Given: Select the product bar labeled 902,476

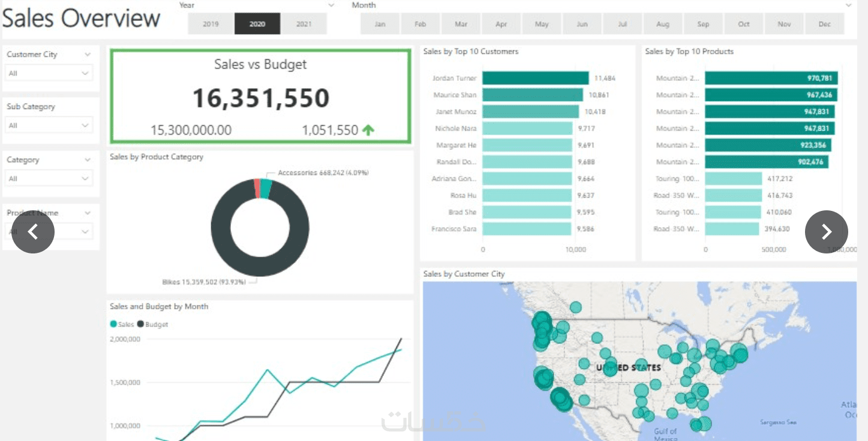Looking at the screenshot, I should point(767,162).
